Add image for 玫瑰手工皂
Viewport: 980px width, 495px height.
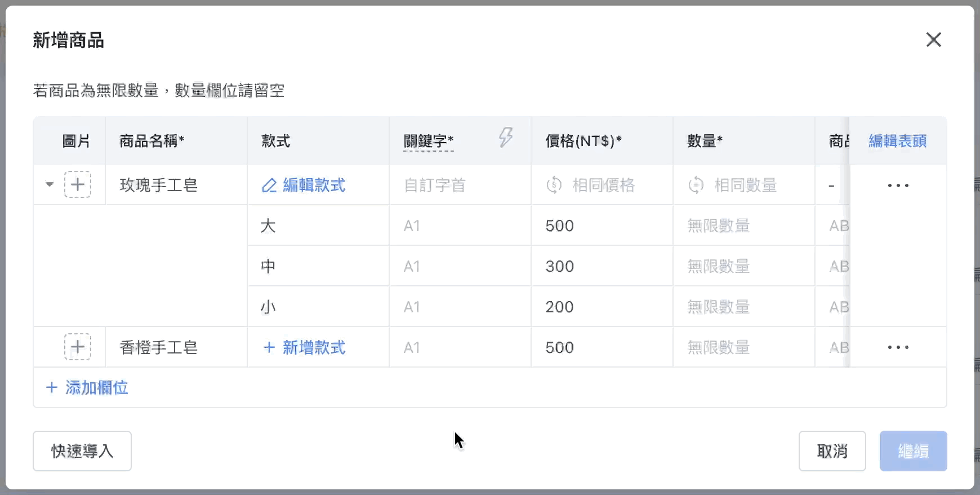pyautogui.click(x=78, y=184)
